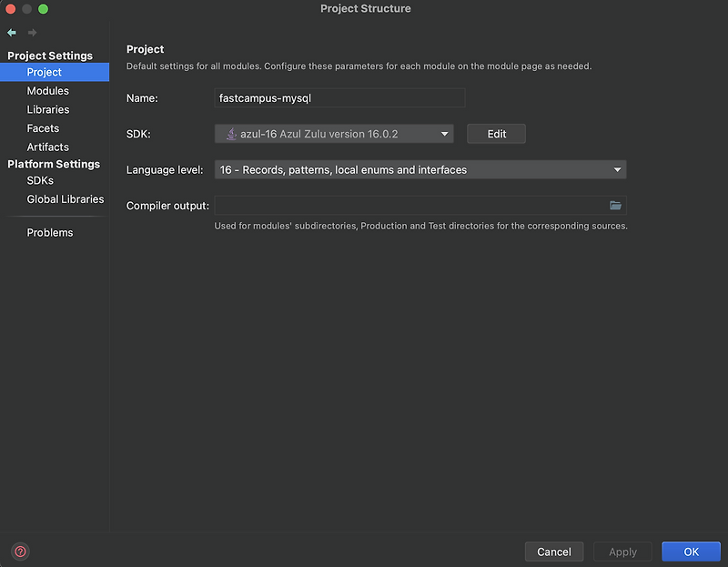
Task: Open the Libraries settings page
Action: point(49,109)
